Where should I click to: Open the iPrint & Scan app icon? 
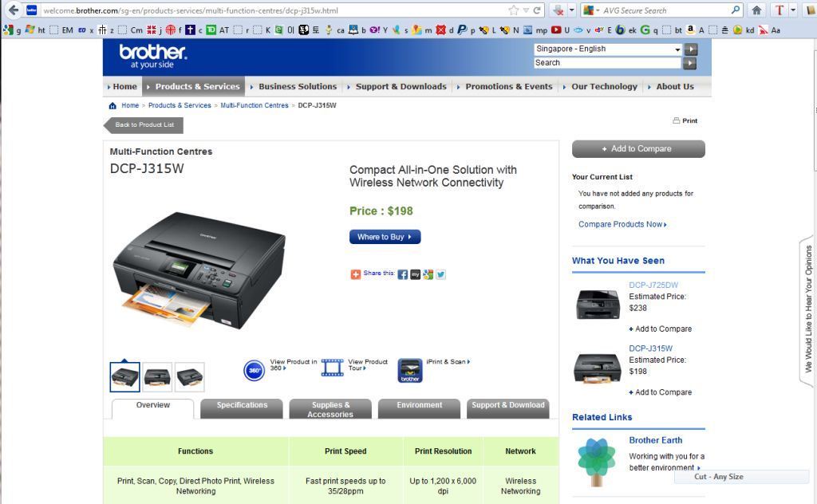point(410,371)
